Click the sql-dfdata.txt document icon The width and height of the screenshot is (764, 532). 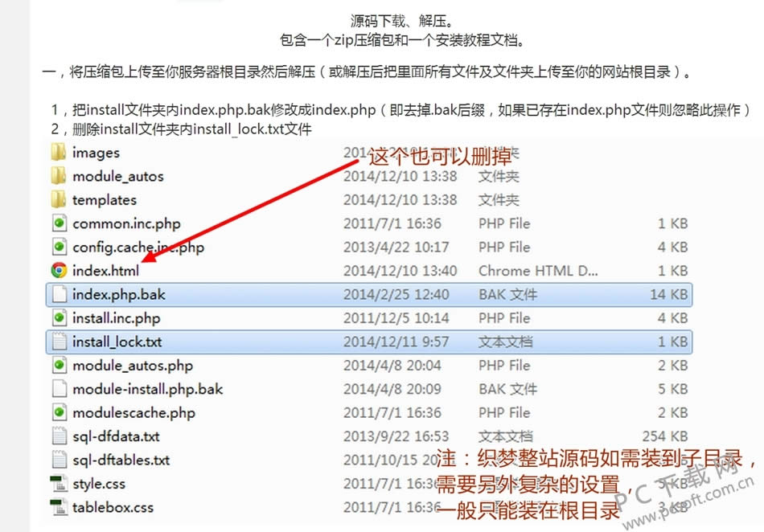(58, 436)
